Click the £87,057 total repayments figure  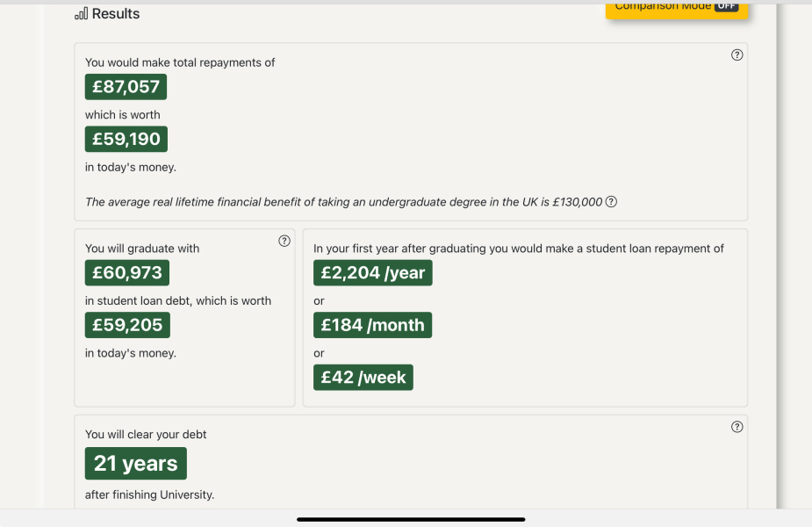pos(126,86)
